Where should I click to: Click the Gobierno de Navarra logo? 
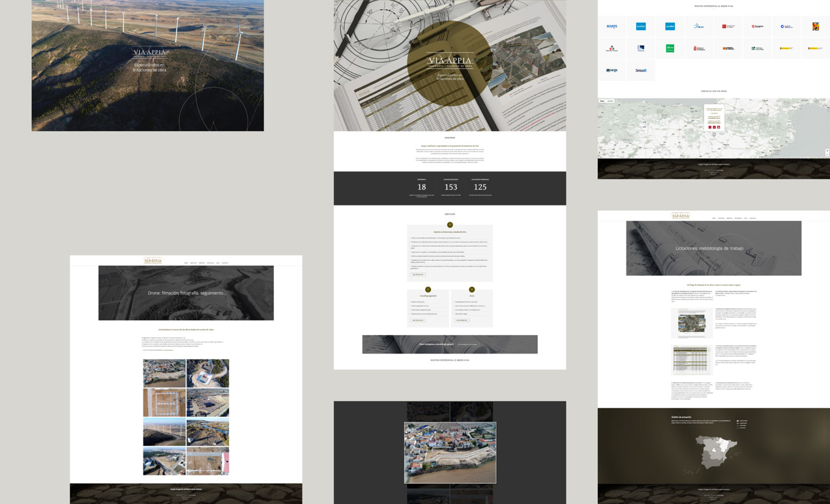pyautogui.click(x=699, y=48)
